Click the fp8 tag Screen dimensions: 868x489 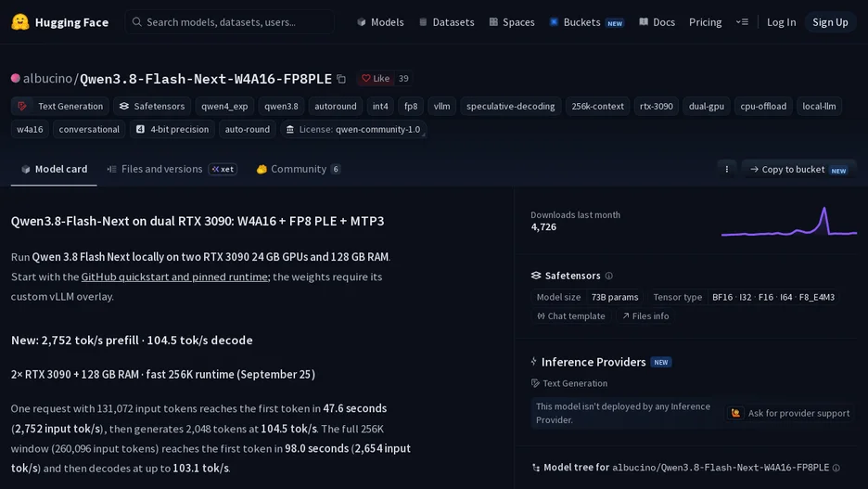point(411,106)
